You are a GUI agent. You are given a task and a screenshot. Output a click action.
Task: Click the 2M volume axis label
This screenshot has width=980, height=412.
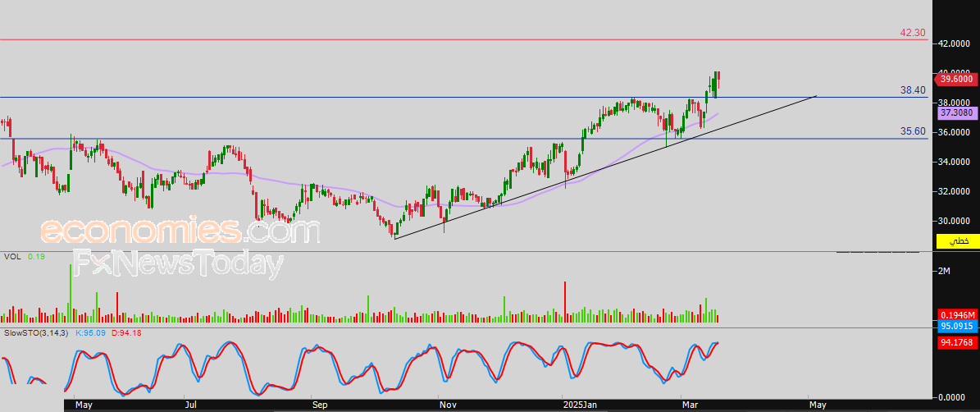click(945, 271)
